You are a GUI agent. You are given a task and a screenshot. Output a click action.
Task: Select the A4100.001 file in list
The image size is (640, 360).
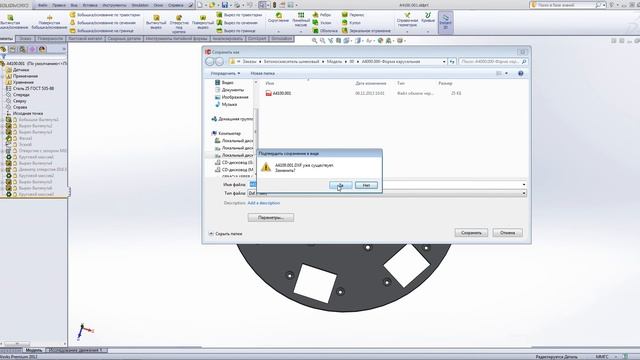point(278,93)
